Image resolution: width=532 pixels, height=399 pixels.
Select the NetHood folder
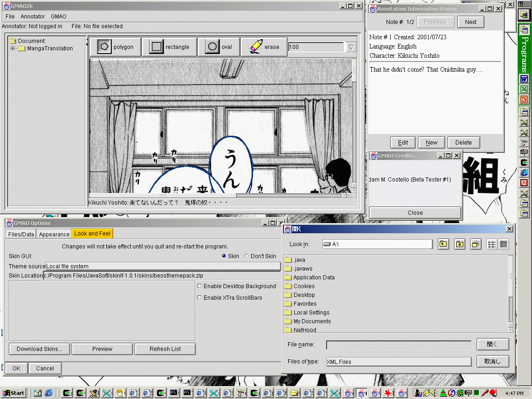point(301,330)
